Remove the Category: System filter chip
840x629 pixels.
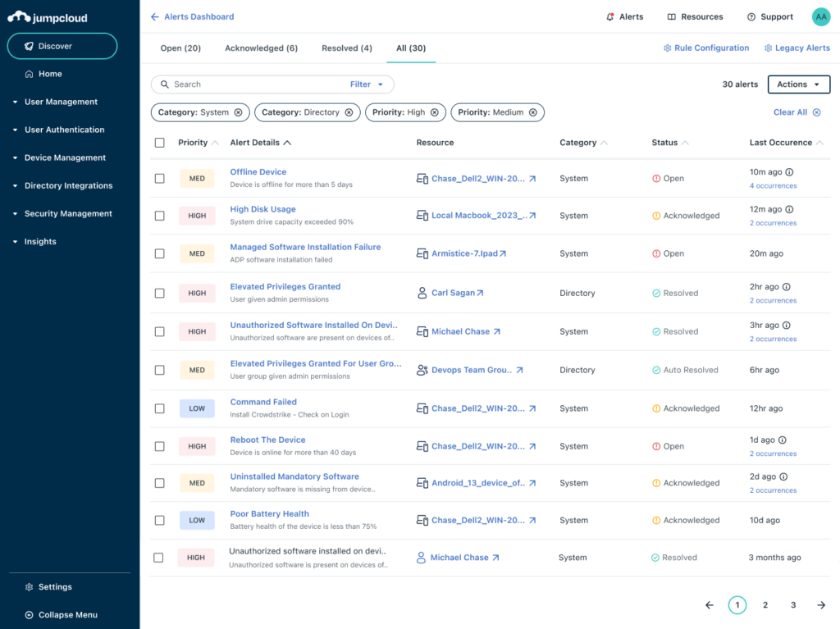(x=239, y=112)
